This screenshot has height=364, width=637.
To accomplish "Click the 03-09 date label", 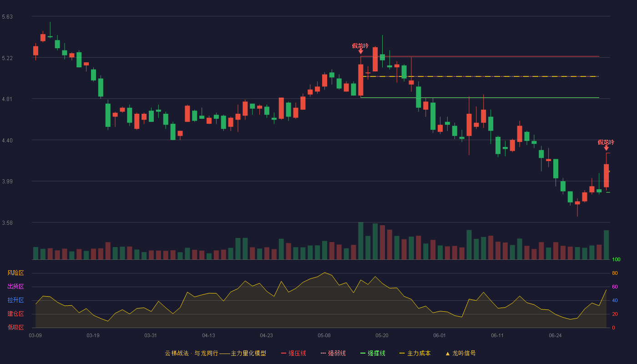I will tap(35, 335).
